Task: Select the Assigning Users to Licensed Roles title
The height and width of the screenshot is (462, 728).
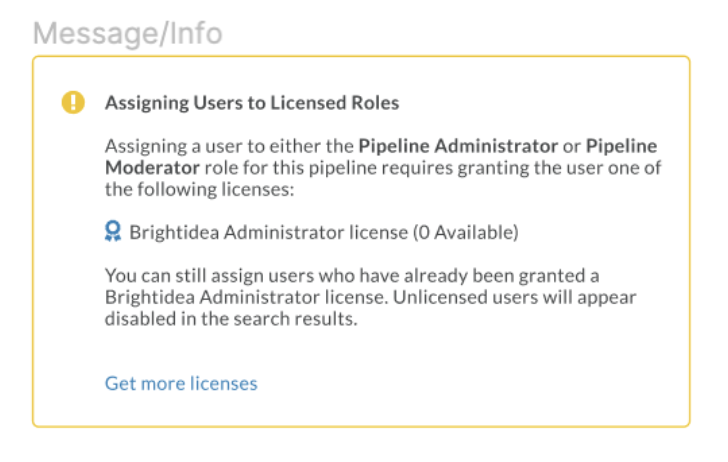Action: pyautogui.click(x=252, y=103)
